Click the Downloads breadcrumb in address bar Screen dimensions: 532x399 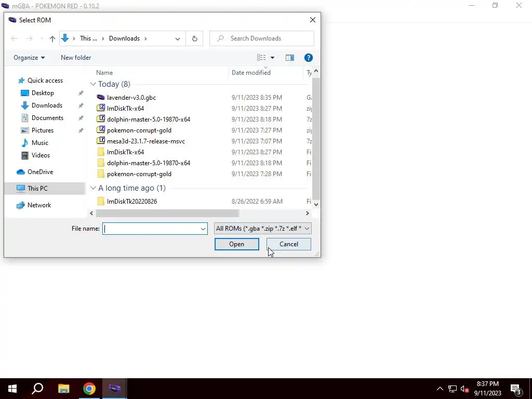click(x=124, y=38)
